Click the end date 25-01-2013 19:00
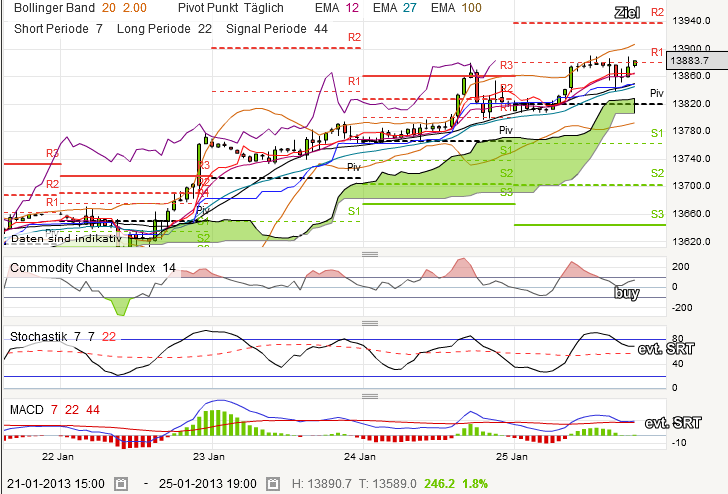Viewport: 728px width, 494px height. [208, 484]
